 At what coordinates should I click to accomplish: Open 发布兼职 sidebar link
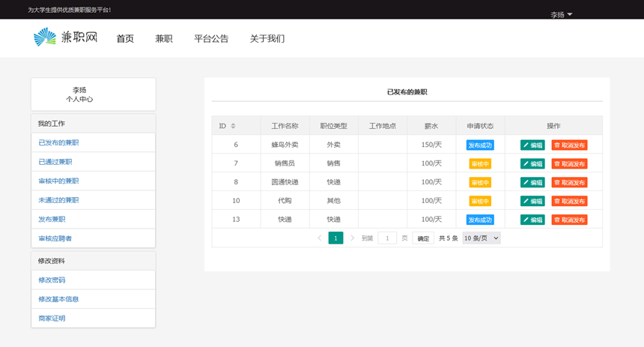(x=52, y=219)
